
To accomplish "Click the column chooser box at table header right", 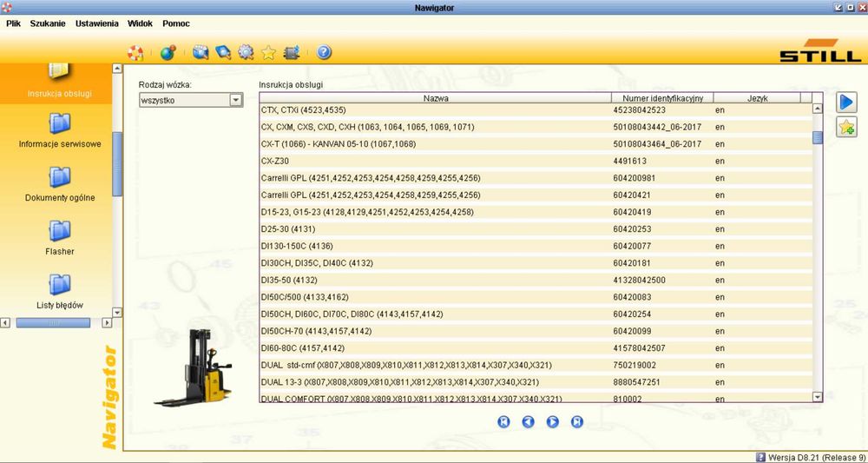I will 806,98.
